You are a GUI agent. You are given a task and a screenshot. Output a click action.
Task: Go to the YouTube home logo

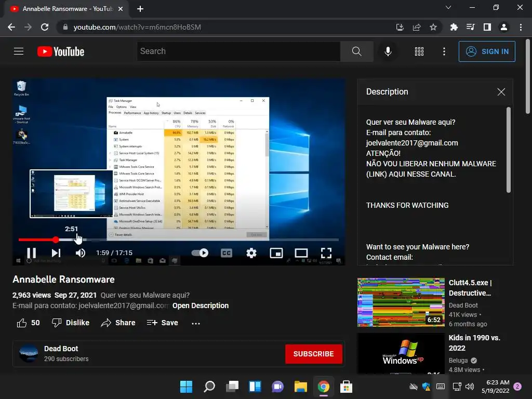[x=61, y=51]
